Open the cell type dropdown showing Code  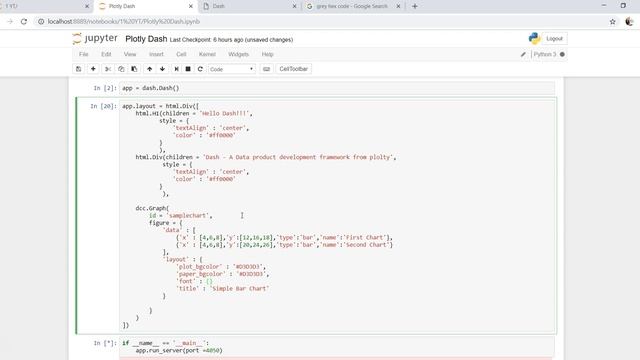click(231, 69)
